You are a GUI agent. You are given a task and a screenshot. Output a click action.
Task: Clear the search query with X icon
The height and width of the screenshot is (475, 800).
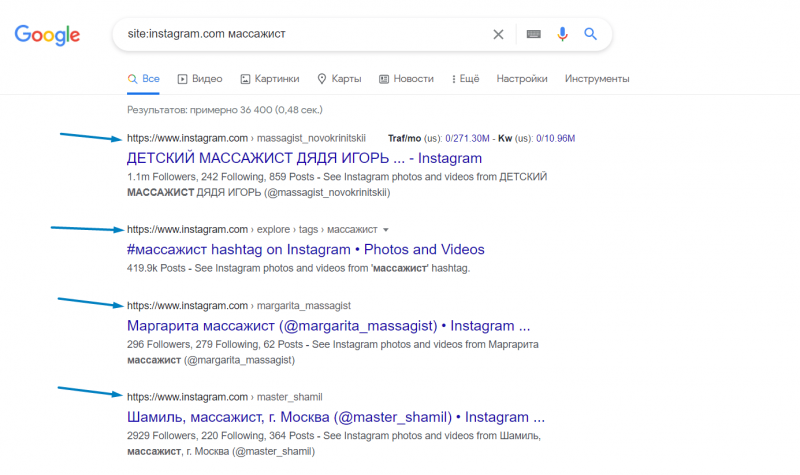[x=498, y=34]
